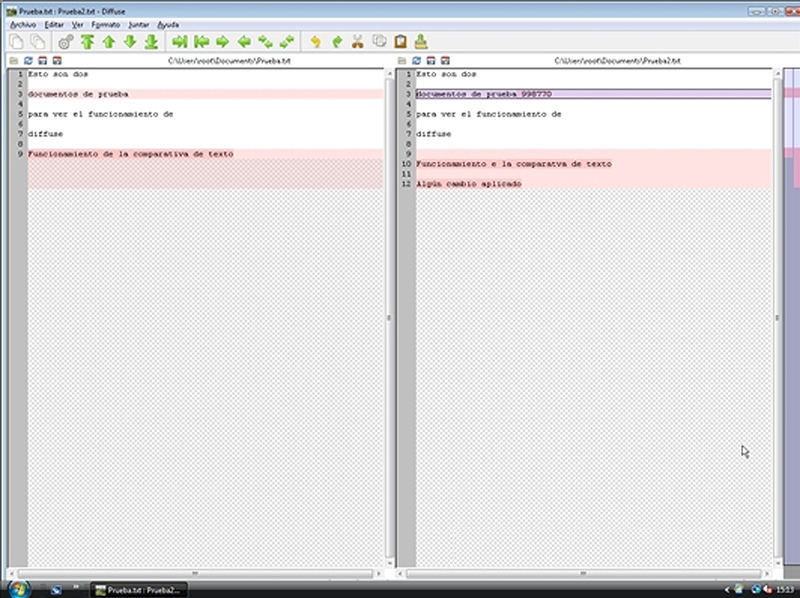Click the Realign All gear icon

[x=66, y=42]
